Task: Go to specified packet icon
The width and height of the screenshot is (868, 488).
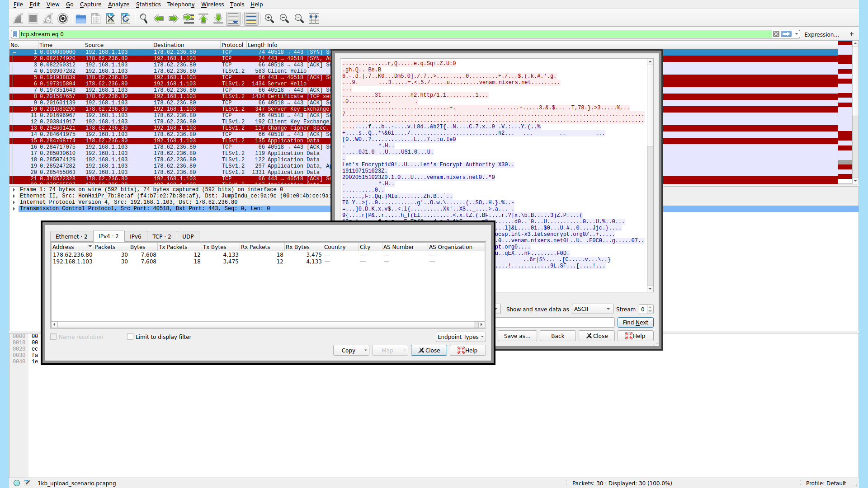Action: (x=189, y=19)
